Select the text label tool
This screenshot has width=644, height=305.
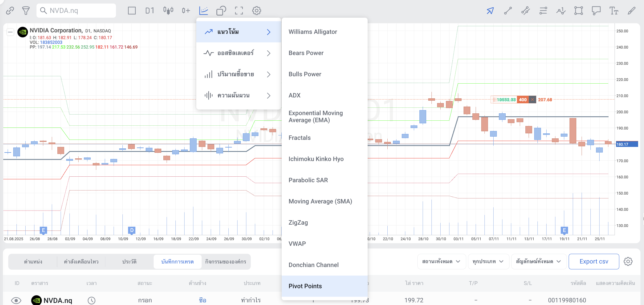click(x=614, y=11)
